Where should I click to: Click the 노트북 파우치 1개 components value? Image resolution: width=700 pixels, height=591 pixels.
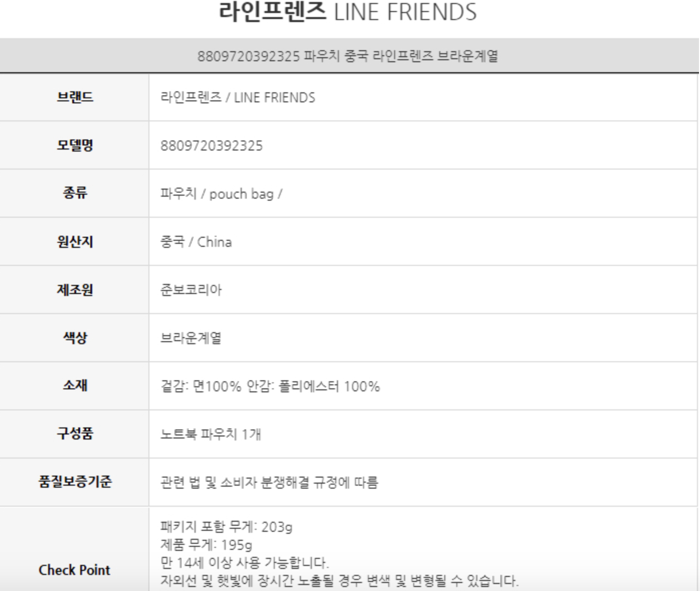tap(211, 434)
